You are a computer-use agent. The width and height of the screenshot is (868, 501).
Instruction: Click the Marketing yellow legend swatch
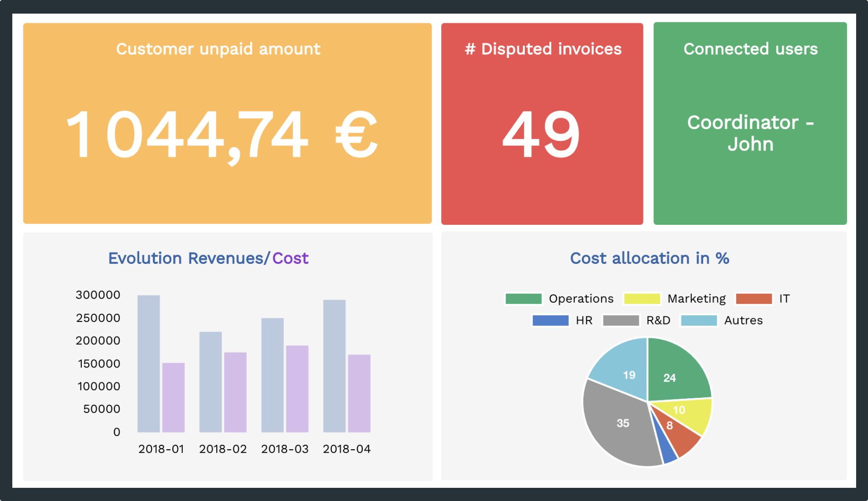(642, 299)
